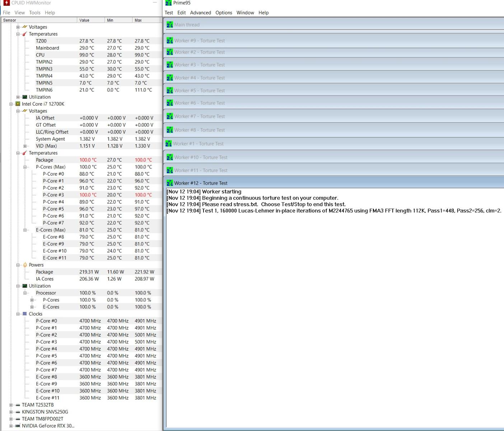504x431 pixels.
Task: Open the Advanced menu in Prime95
Action: [201, 13]
